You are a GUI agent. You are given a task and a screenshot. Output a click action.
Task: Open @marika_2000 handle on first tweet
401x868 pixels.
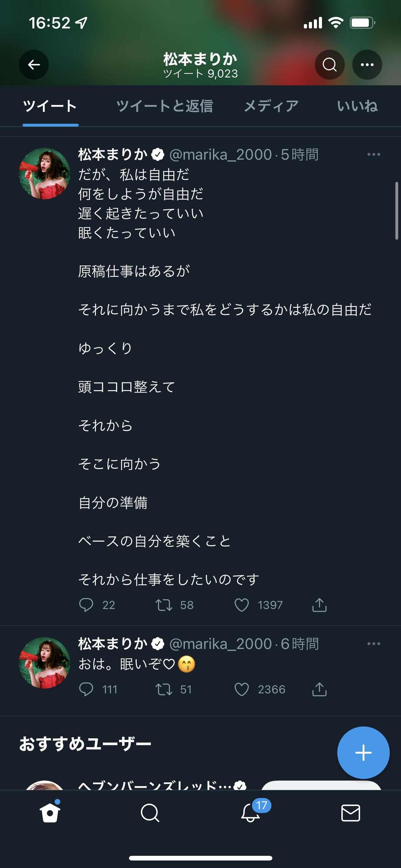(x=220, y=155)
